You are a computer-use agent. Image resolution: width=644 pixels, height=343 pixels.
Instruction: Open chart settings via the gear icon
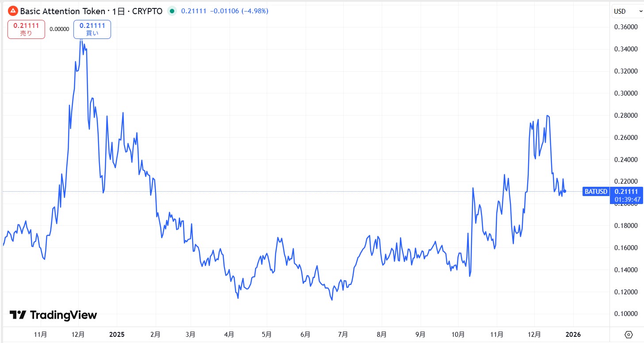(x=628, y=335)
